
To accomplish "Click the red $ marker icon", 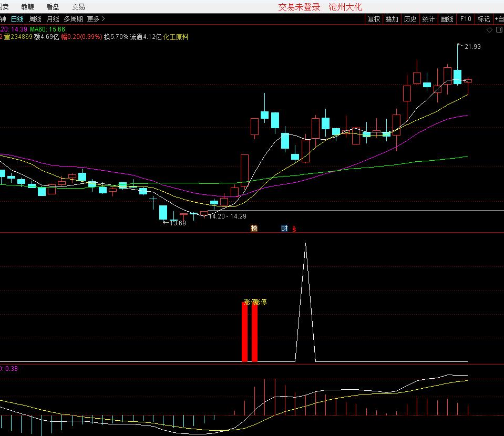I will click(x=294, y=229).
